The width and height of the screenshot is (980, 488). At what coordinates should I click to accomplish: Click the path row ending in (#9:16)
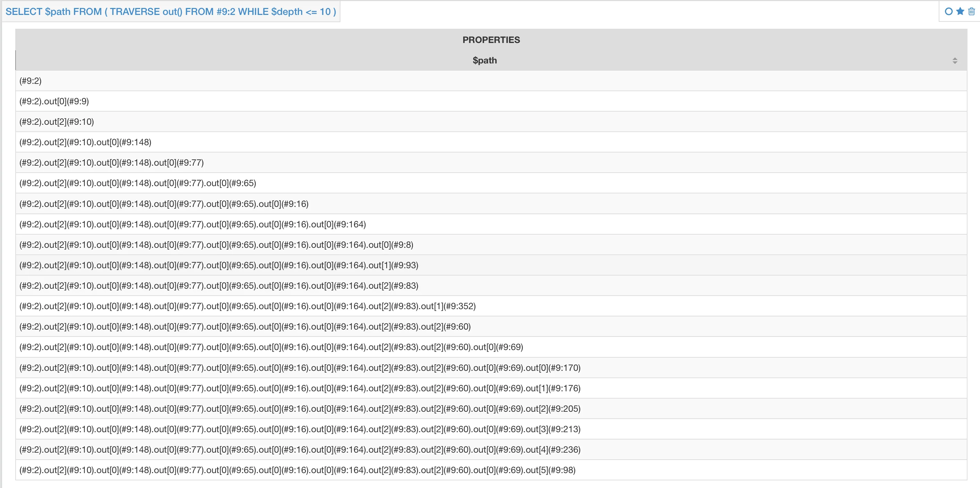tap(164, 204)
